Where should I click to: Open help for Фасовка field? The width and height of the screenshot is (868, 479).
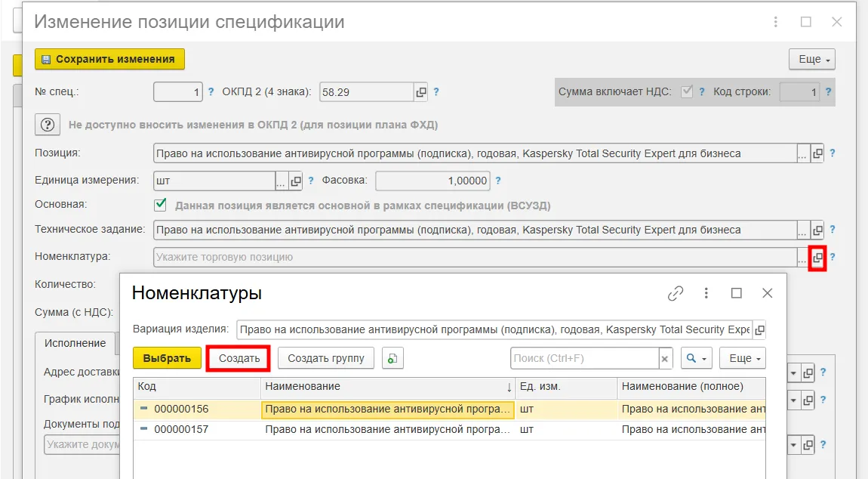click(497, 181)
